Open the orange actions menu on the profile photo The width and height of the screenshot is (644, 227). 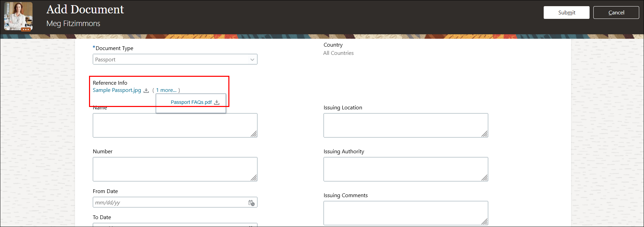pos(26,29)
